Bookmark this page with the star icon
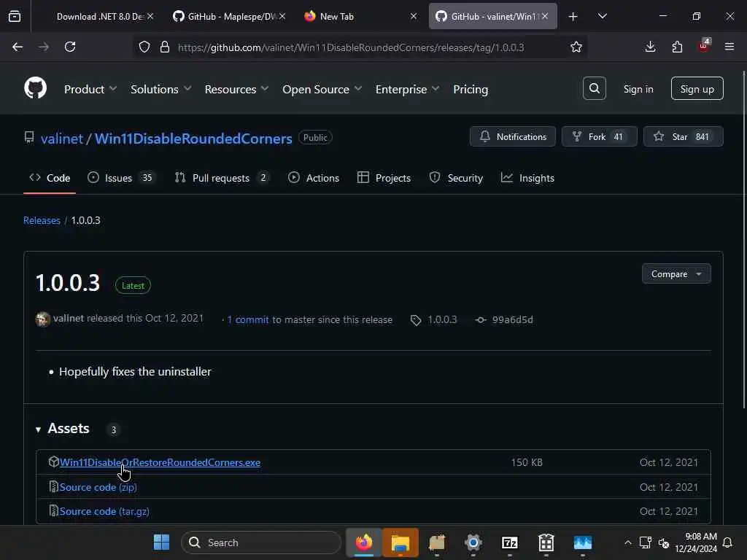Screen dimensions: 747x560 576,47
